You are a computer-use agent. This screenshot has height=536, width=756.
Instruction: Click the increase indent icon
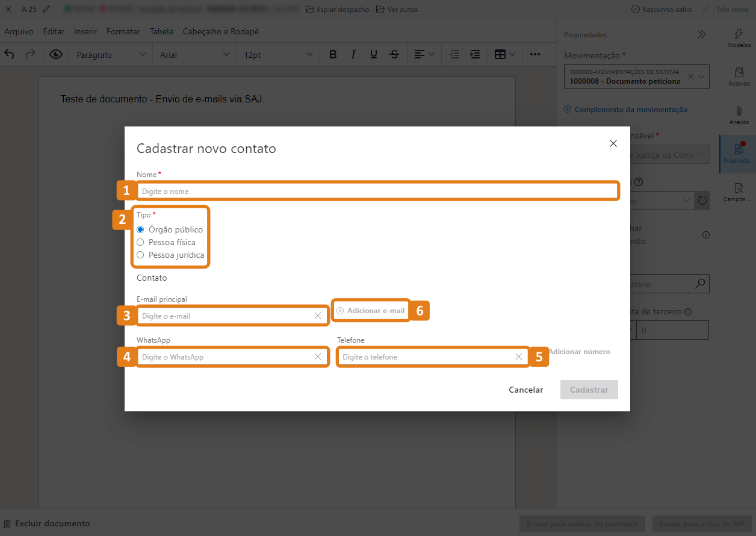click(x=475, y=54)
